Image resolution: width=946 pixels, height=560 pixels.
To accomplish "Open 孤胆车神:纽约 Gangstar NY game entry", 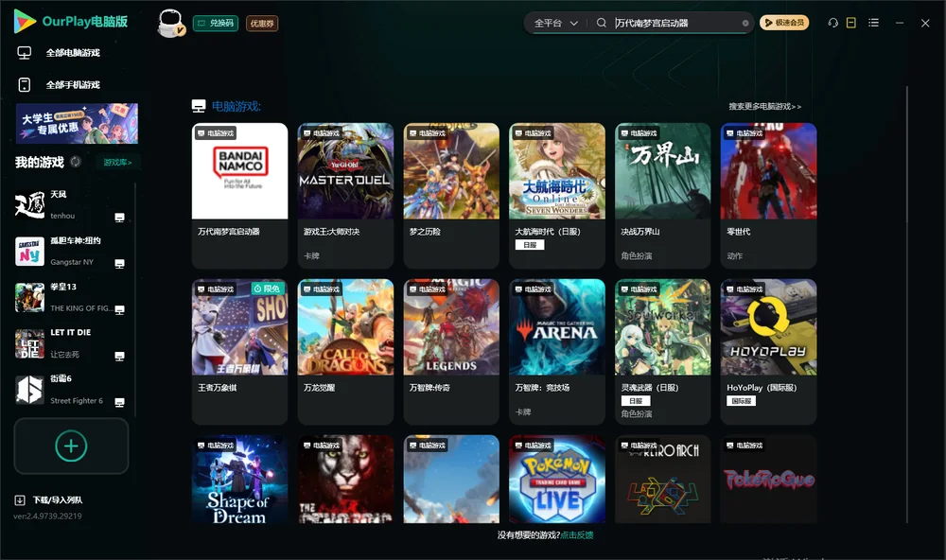I will pos(71,252).
